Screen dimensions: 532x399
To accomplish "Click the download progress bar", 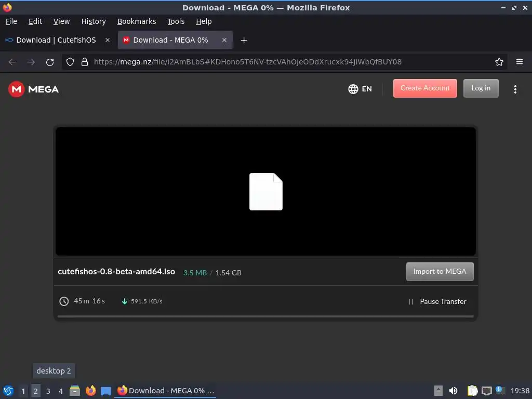I will [x=265, y=316].
